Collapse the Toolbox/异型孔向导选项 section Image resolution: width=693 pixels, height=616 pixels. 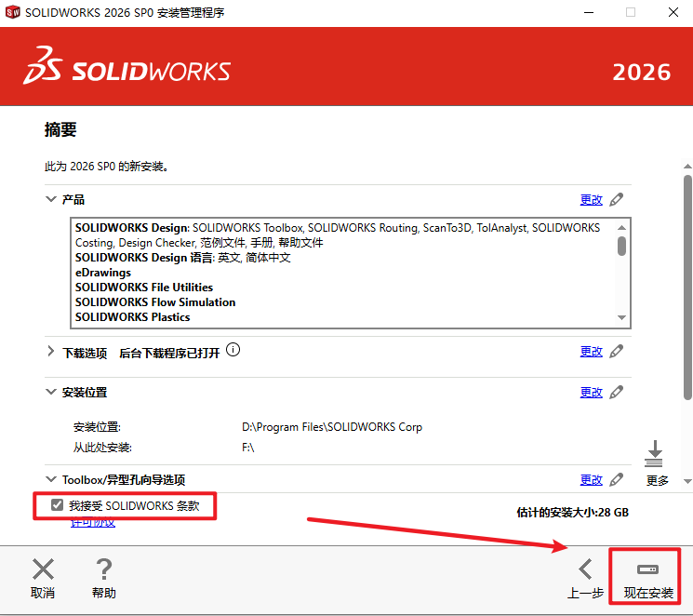click(x=51, y=479)
